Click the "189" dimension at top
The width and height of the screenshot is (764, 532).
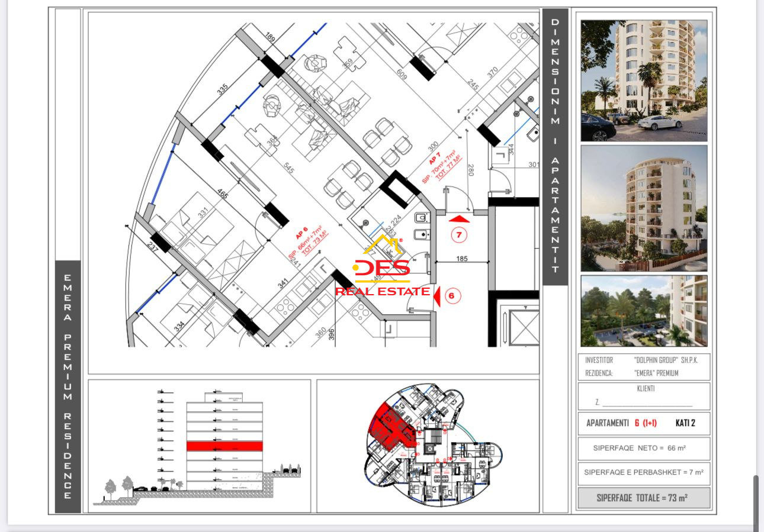(x=270, y=38)
